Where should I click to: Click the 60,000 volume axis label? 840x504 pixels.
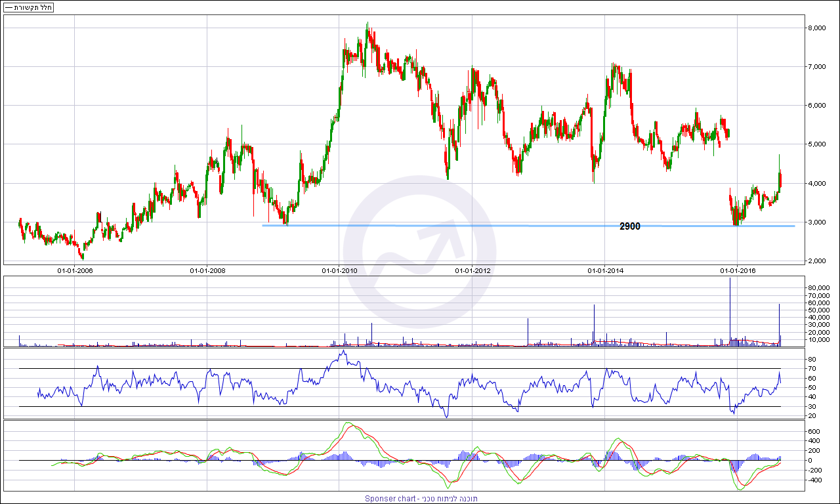click(x=820, y=303)
